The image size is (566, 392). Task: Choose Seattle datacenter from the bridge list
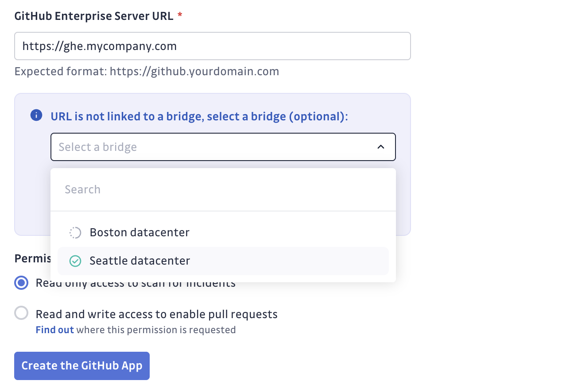pos(223,261)
